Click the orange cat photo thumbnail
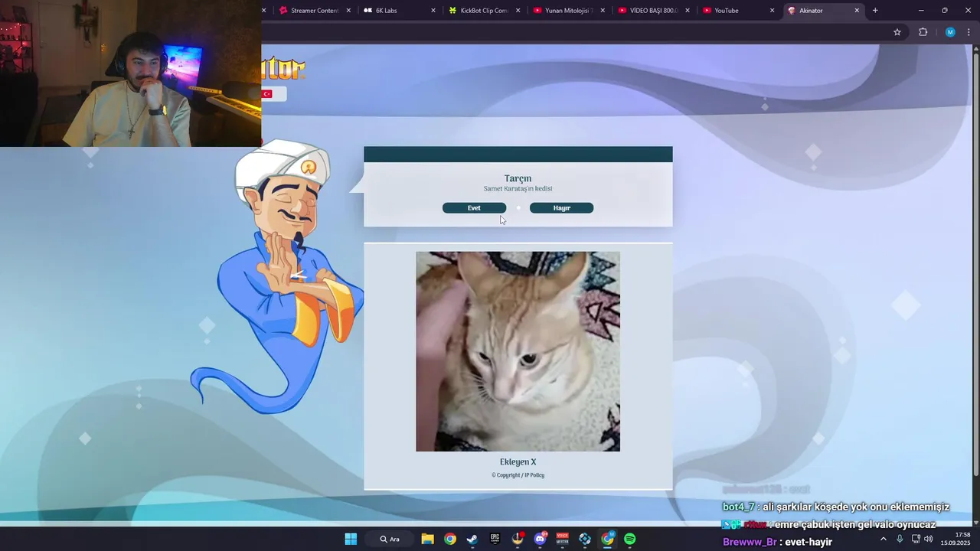The width and height of the screenshot is (980, 551). pos(518,351)
